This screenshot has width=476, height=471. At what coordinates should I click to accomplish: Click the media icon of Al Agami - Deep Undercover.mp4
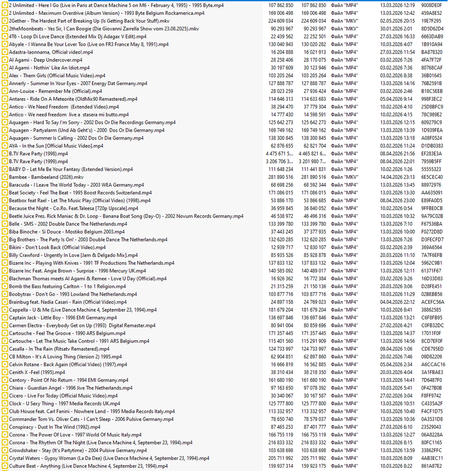coord(5,60)
